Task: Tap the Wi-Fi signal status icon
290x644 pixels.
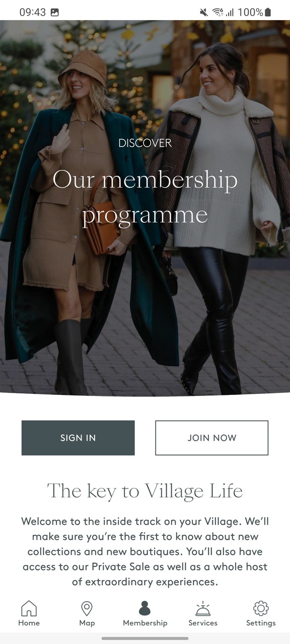Action: pos(217,12)
